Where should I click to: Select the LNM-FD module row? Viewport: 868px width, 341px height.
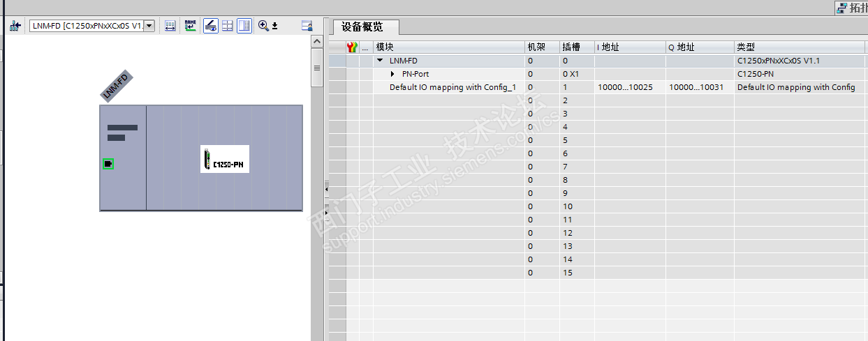598,61
